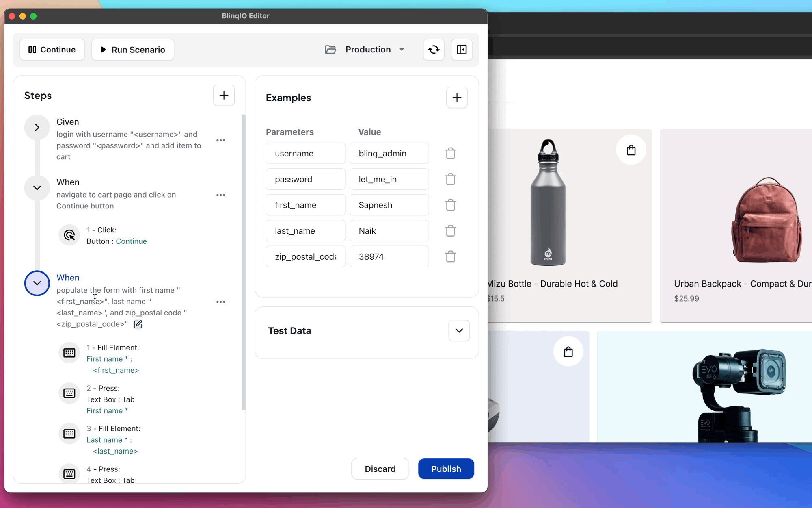The height and width of the screenshot is (508, 812).
Task: Click the delete icon for zip_postal_code row
Action: coord(450,256)
